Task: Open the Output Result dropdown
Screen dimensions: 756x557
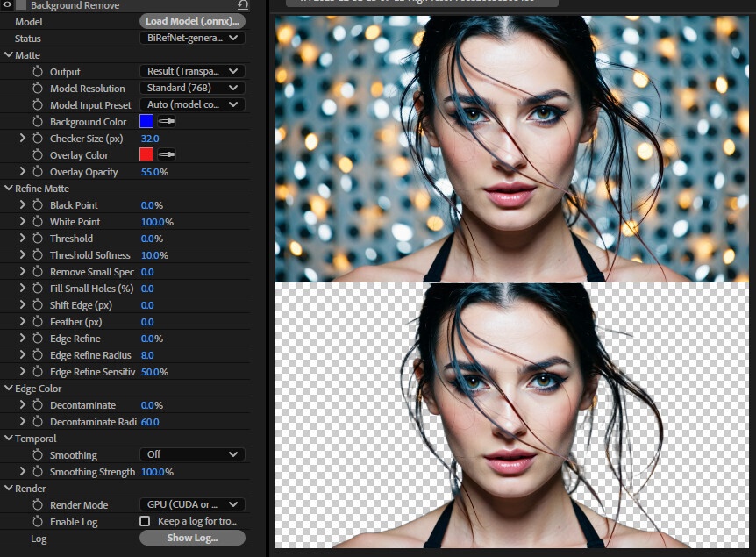Action: click(x=192, y=71)
